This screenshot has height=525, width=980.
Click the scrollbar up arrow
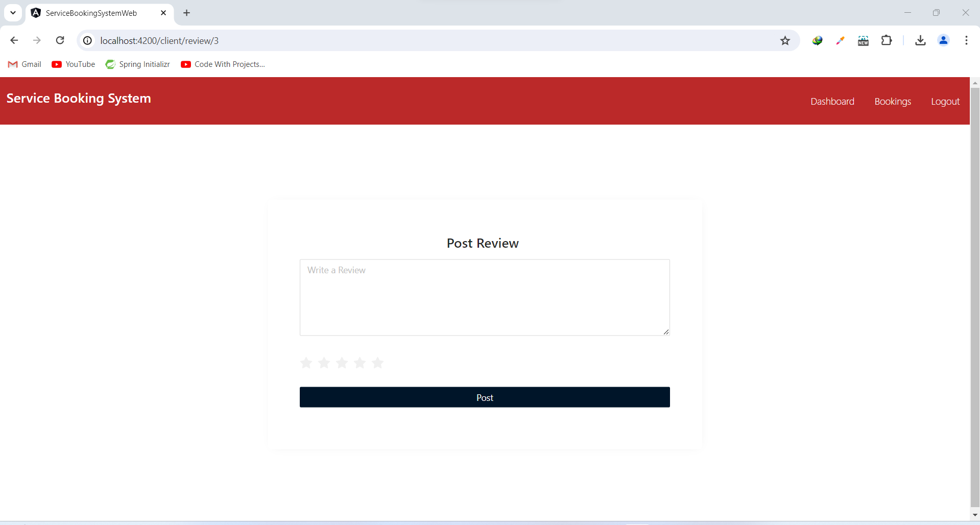(975, 83)
